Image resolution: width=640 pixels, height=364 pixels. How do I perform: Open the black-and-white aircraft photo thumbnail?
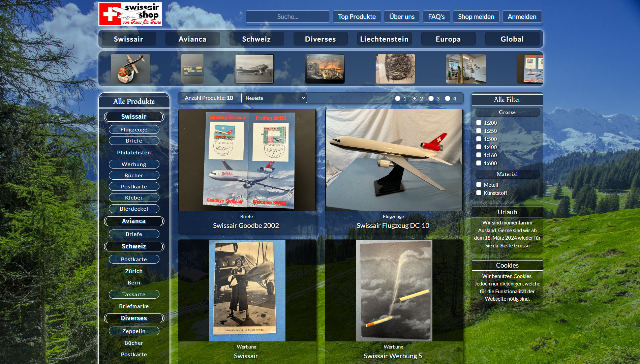pos(254,69)
